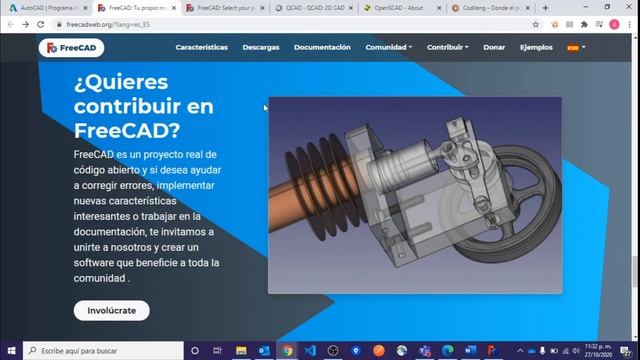The image size is (640, 360).
Task: Open Microsoft Edge from the taskbar
Action: [447, 351]
